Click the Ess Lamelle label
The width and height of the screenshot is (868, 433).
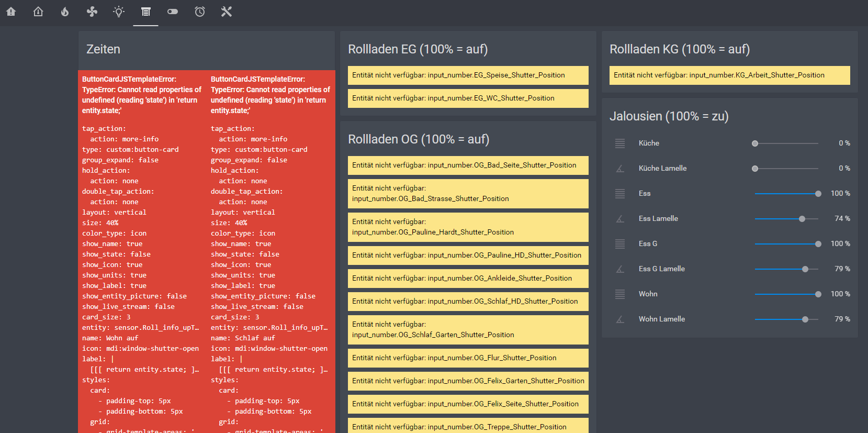(658, 218)
